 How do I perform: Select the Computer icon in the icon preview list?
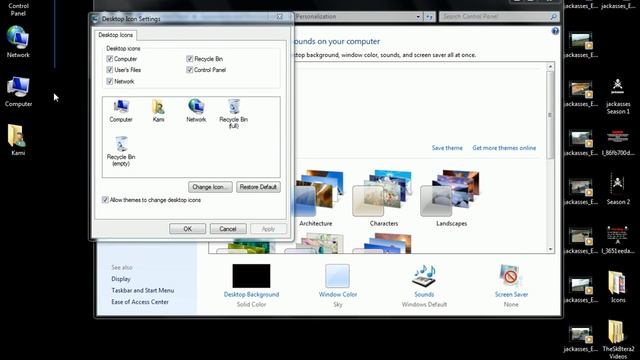pos(121,110)
